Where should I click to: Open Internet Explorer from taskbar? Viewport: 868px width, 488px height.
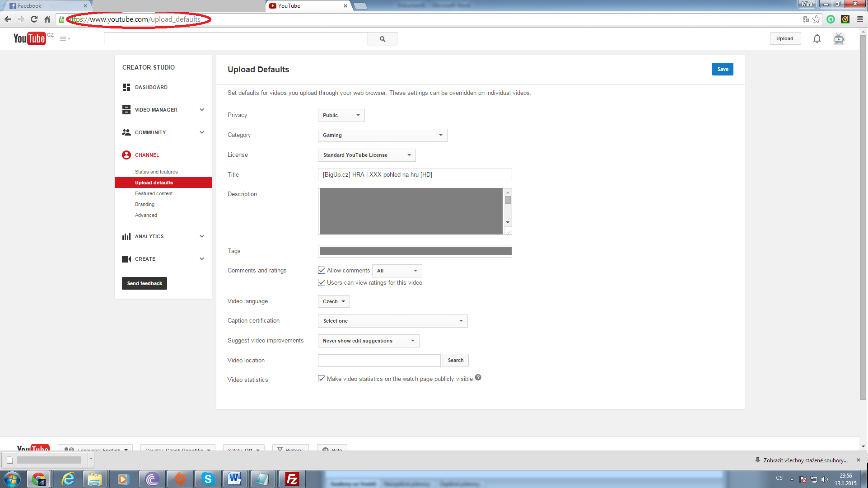point(68,479)
